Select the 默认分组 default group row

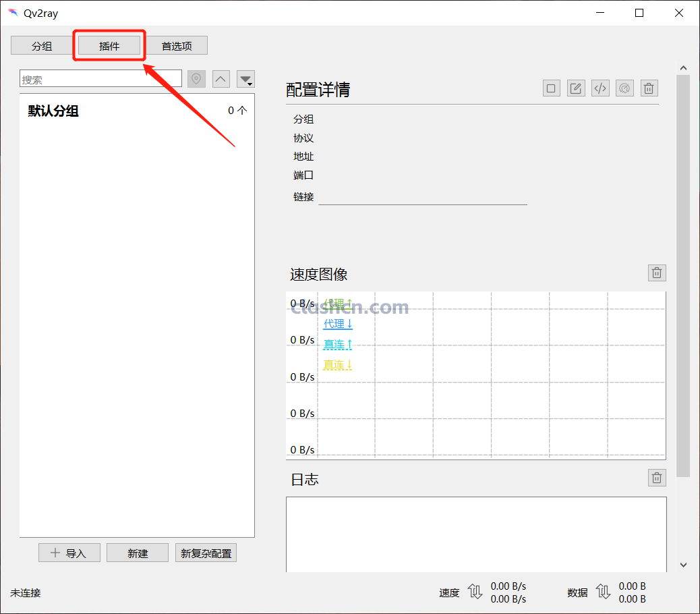pyautogui.click(x=137, y=111)
